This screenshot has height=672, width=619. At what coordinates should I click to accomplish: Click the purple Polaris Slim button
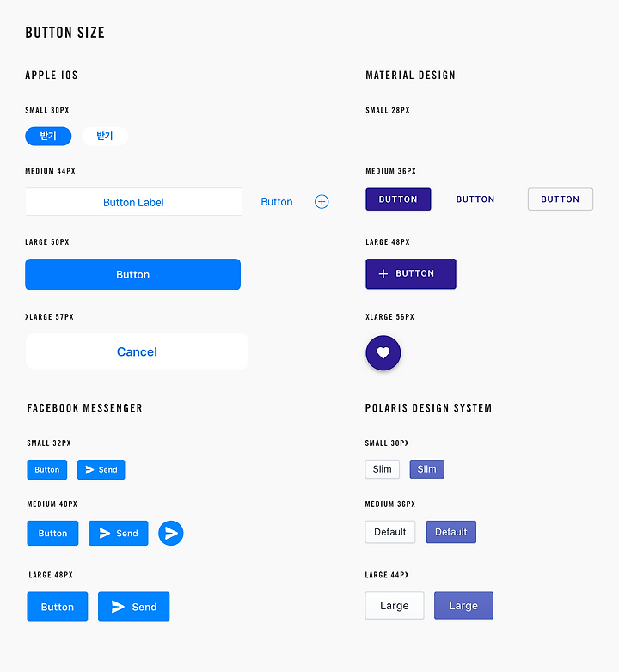coord(427,469)
